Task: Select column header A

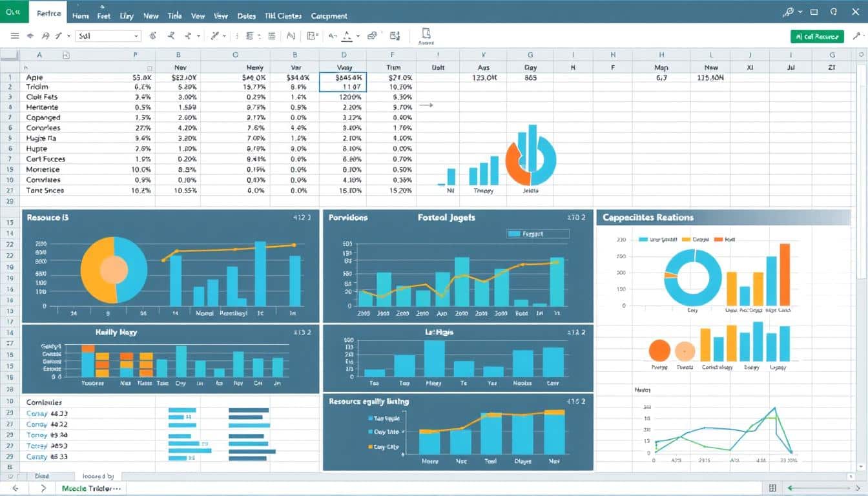Action: pos(39,56)
